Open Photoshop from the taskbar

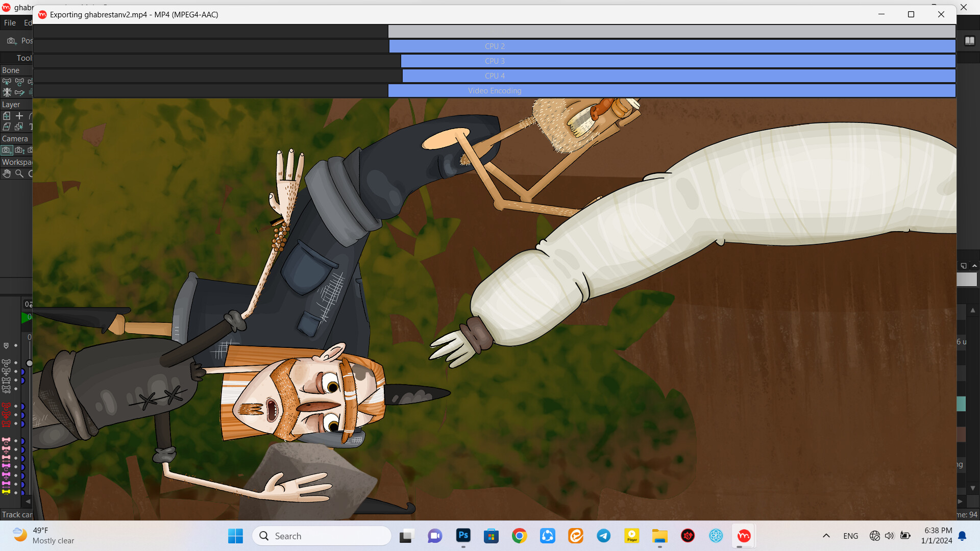click(463, 536)
